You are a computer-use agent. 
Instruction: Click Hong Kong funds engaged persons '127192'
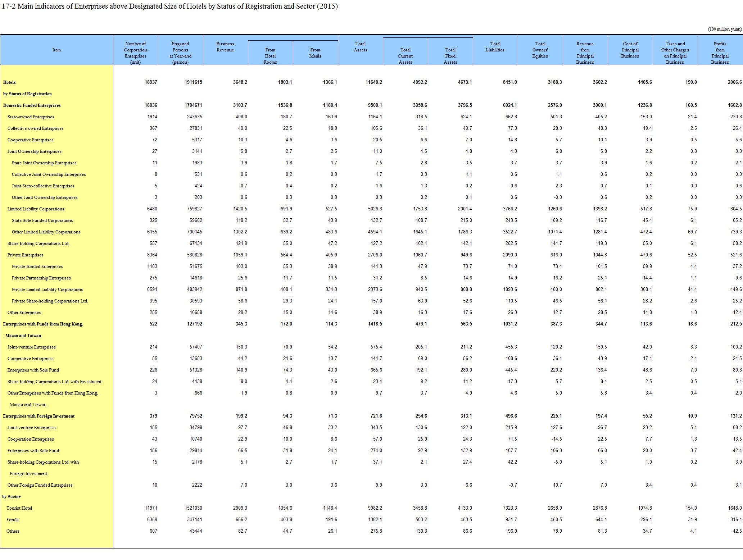point(195,324)
